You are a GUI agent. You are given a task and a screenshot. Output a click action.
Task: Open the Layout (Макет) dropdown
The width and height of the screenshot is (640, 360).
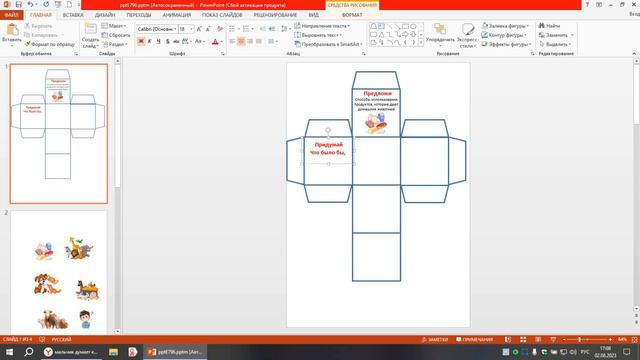pyautogui.click(x=114, y=26)
